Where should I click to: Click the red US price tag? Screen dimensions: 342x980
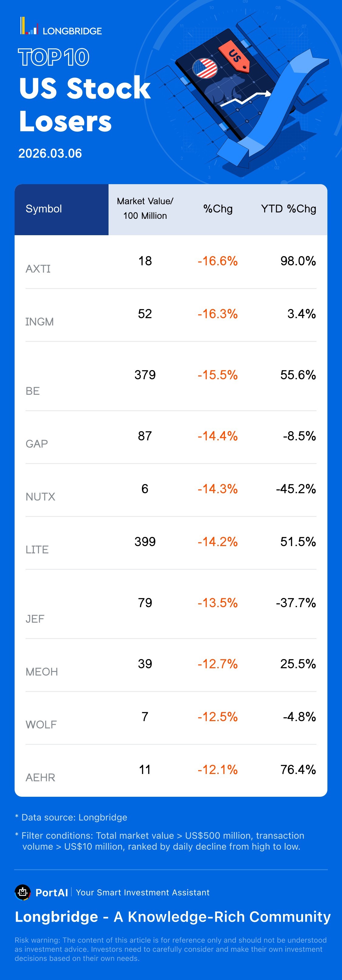coord(234,56)
